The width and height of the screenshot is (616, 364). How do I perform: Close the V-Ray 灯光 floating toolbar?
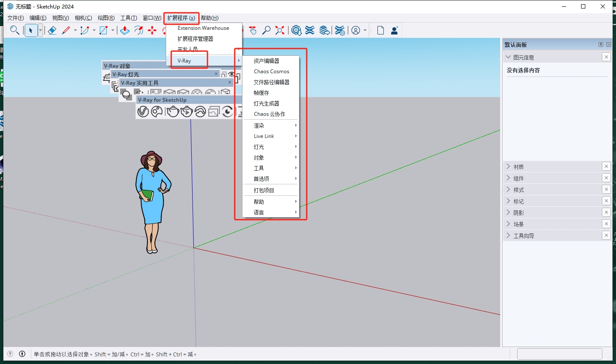click(x=216, y=74)
